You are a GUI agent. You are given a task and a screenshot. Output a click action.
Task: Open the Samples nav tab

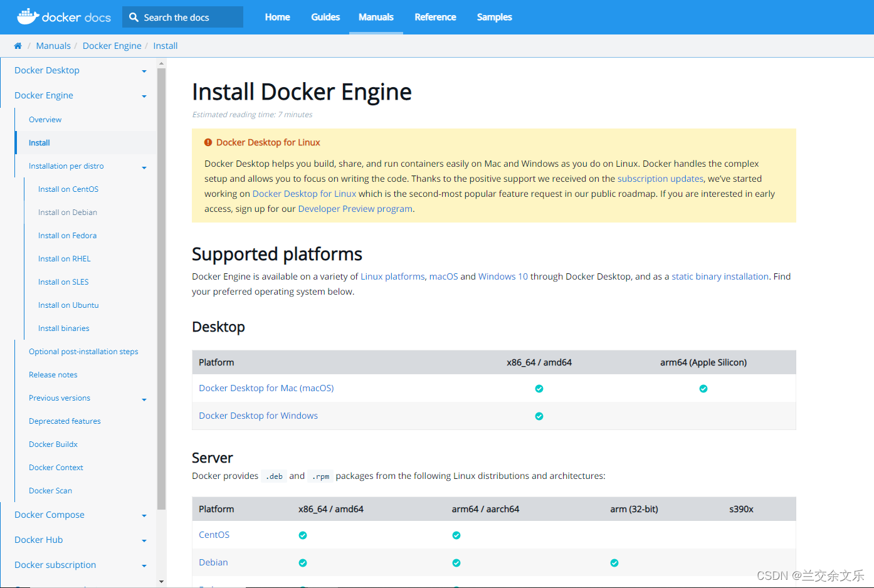coord(494,17)
